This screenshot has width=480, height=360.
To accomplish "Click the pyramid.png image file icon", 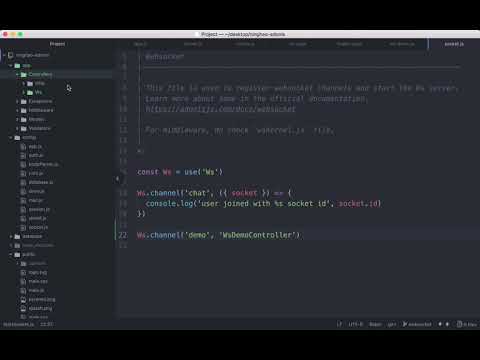I will click(23, 299).
